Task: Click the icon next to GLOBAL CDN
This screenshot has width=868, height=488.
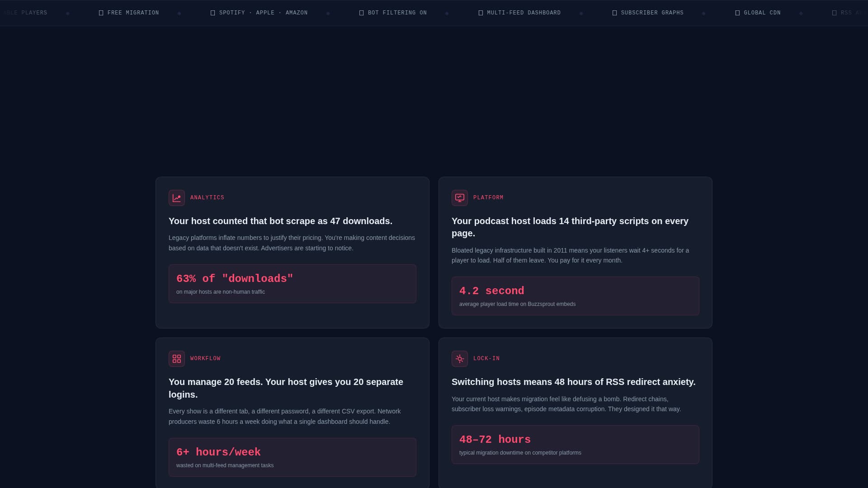Action: pos(738,13)
